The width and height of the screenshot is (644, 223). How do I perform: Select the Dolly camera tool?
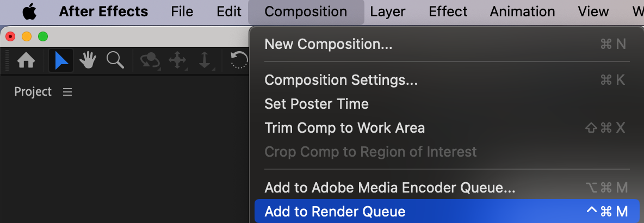point(205,60)
